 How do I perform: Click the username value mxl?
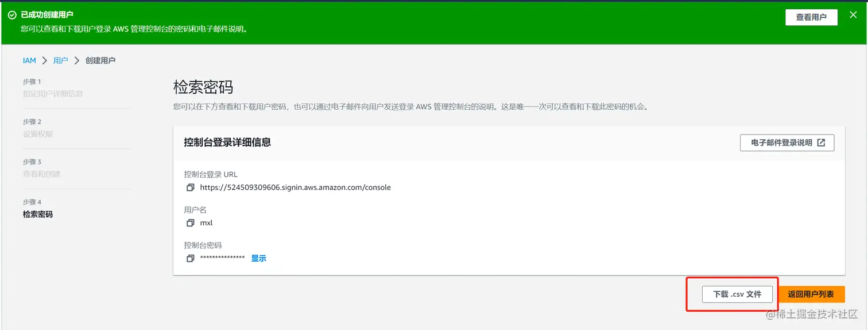(x=206, y=223)
